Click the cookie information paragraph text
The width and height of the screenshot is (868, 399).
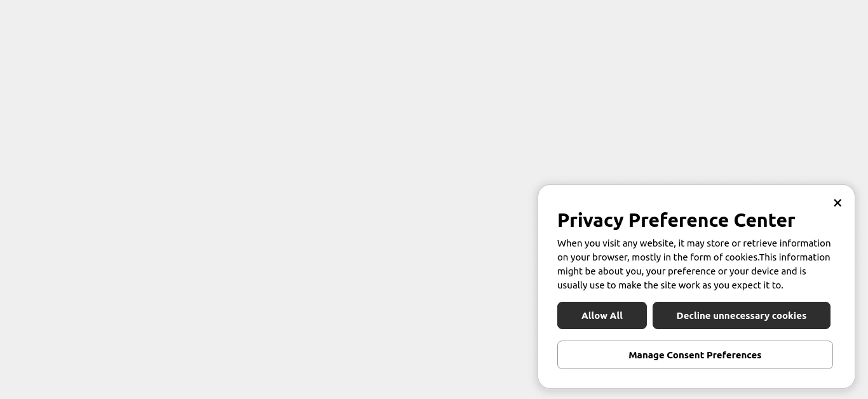[693, 264]
